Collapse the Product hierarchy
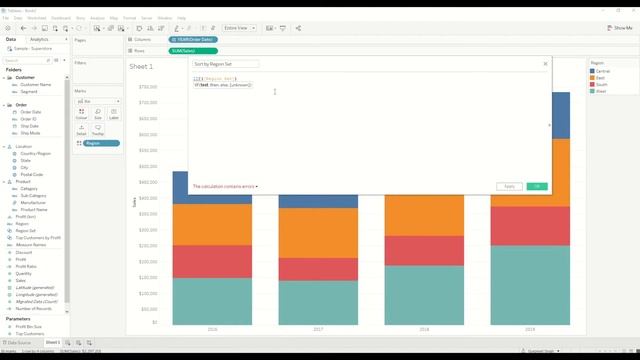 4,182
